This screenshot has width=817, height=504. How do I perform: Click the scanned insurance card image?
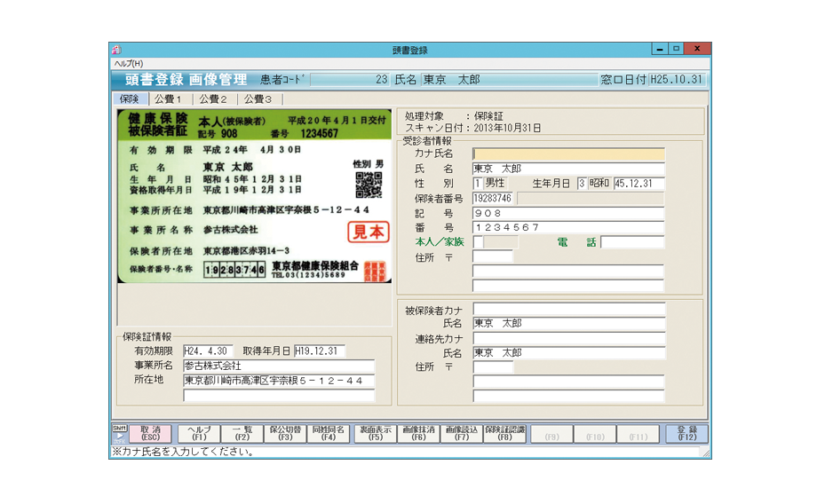click(x=253, y=196)
